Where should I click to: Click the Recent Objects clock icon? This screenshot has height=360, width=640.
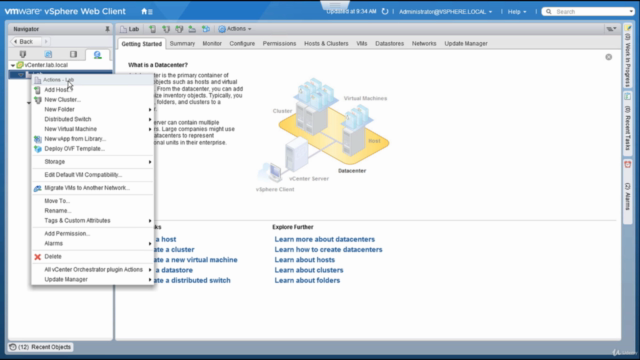(13, 347)
